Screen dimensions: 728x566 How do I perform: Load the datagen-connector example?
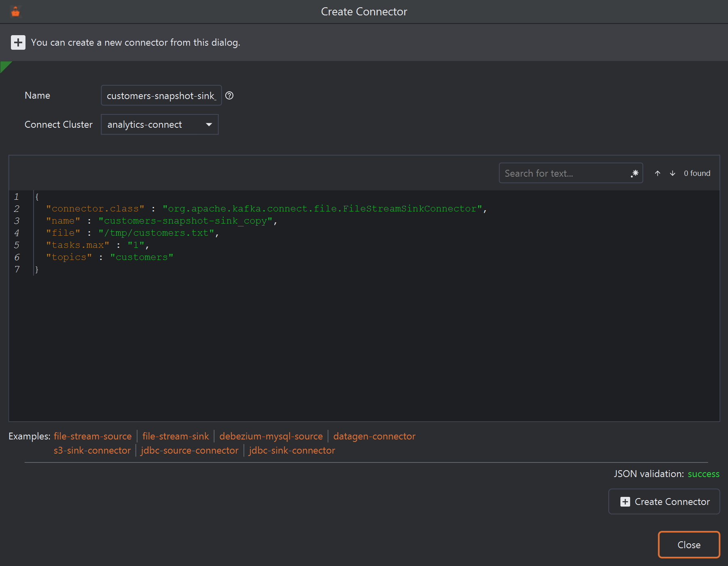coord(374,436)
